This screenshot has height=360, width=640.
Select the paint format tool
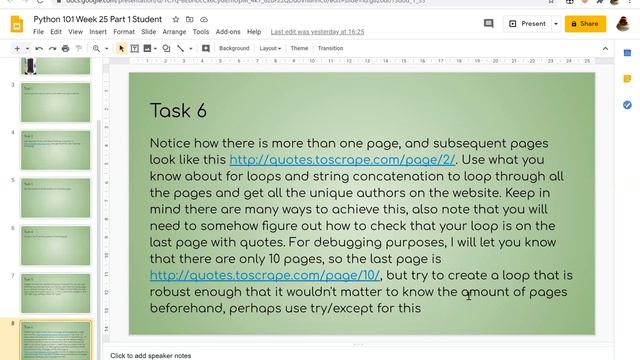(x=79, y=49)
